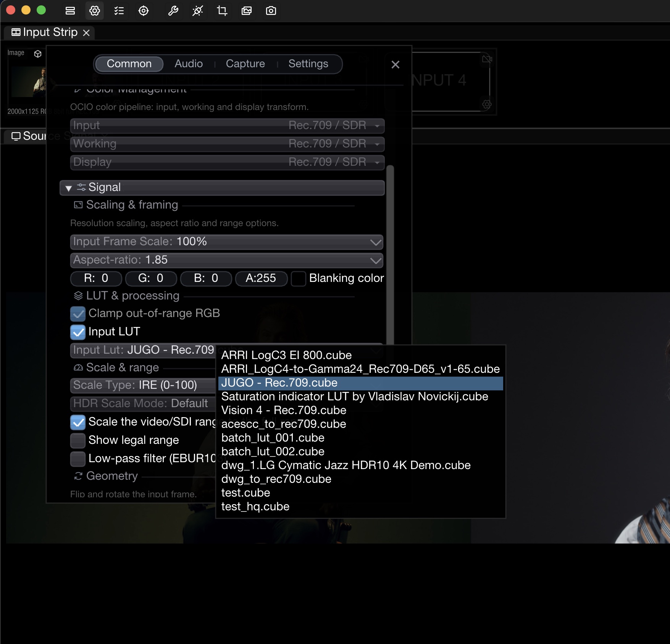Image resolution: width=670 pixels, height=644 pixels.
Task: Click the disconnected plug icon in toolbar
Action: click(197, 11)
